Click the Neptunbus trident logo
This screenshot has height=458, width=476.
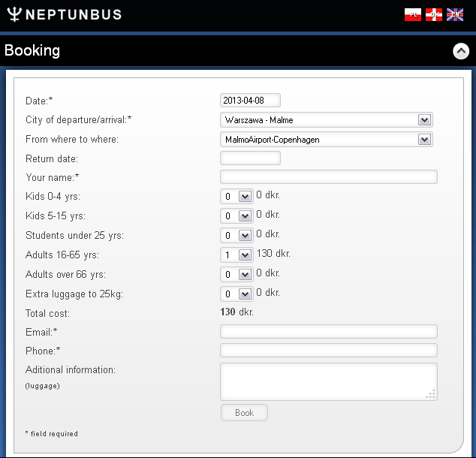pos(14,14)
